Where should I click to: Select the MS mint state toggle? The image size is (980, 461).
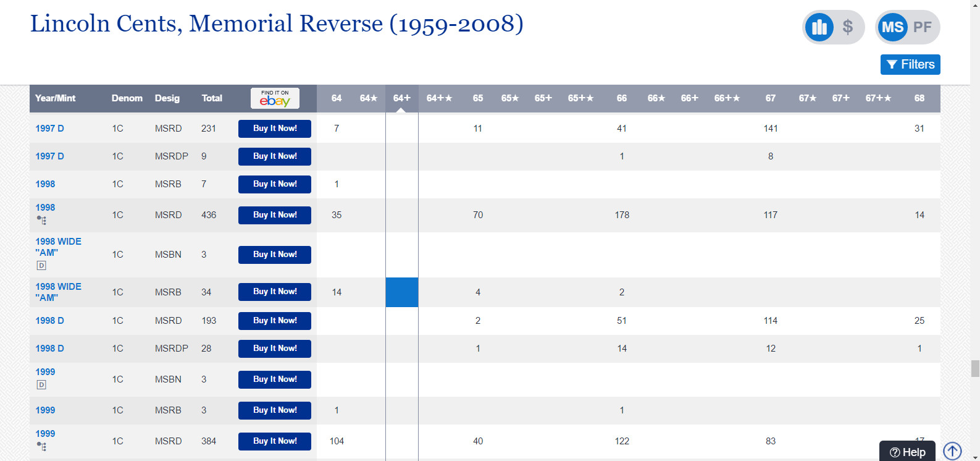coord(892,27)
